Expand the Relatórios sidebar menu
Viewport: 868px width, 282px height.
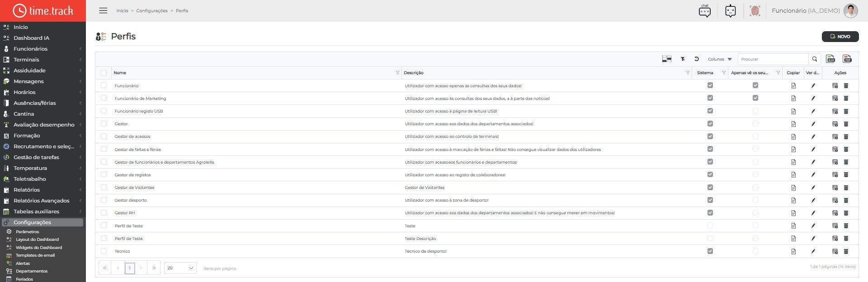pos(43,190)
